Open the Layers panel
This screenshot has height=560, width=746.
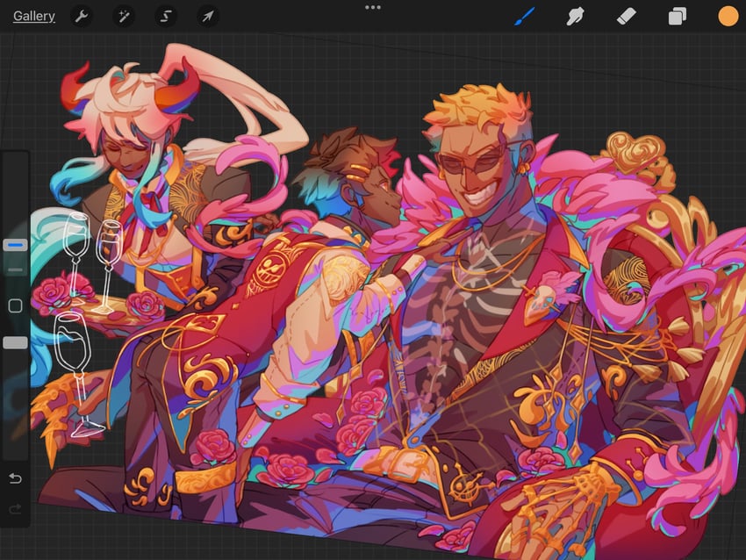tap(677, 17)
